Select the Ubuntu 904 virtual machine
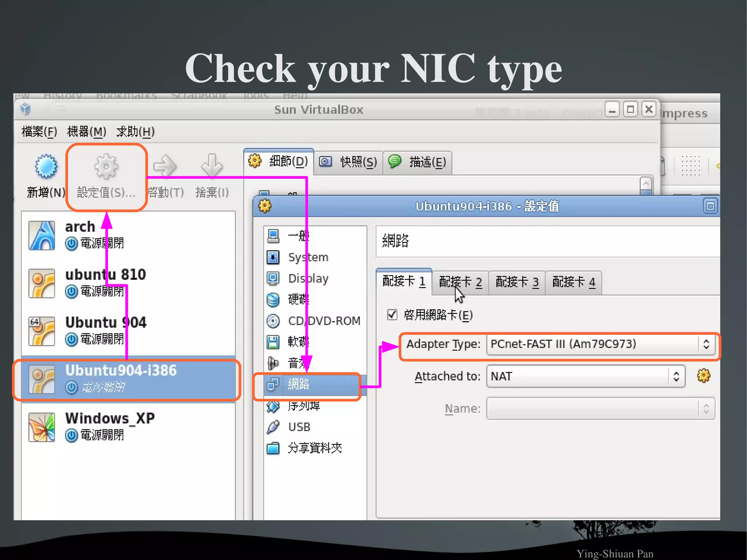The width and height of the screenshot is (747, 560). 128,331
